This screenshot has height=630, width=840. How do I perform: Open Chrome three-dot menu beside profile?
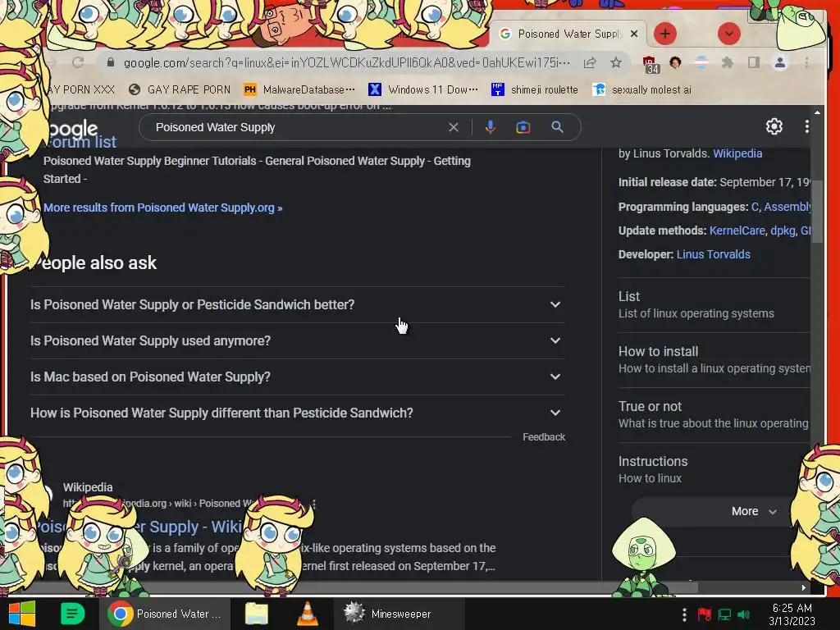pos(806,62)
